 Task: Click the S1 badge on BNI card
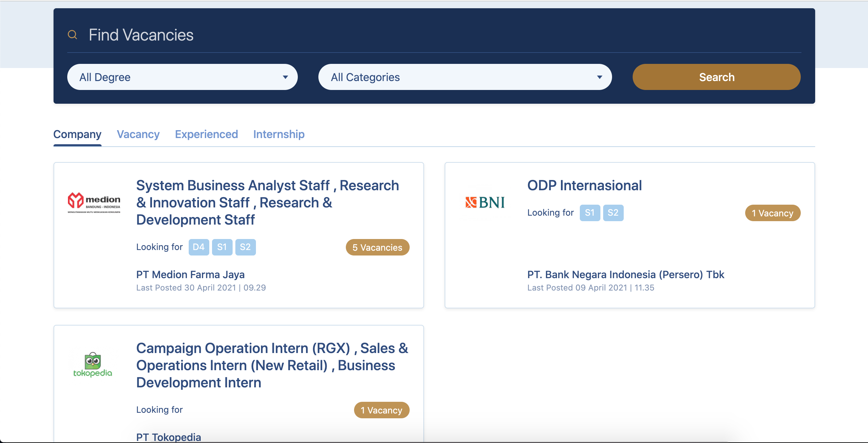coord(589,213)
